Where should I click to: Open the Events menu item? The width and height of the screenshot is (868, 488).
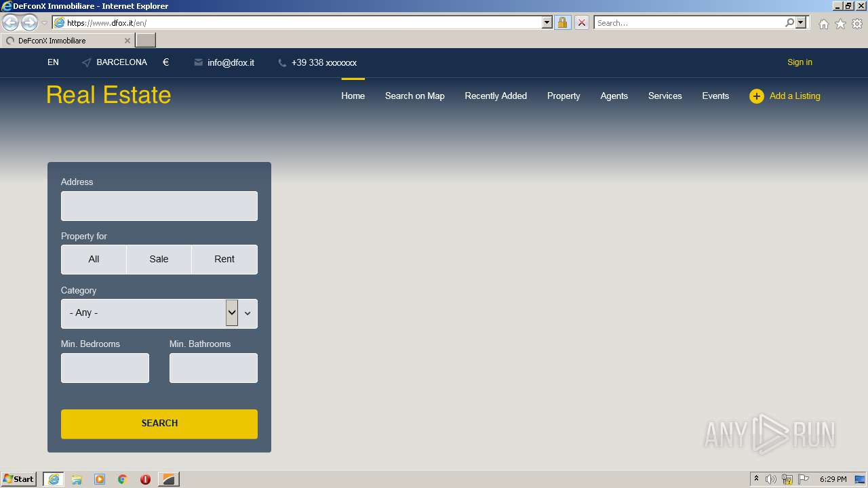coord(715,96)
